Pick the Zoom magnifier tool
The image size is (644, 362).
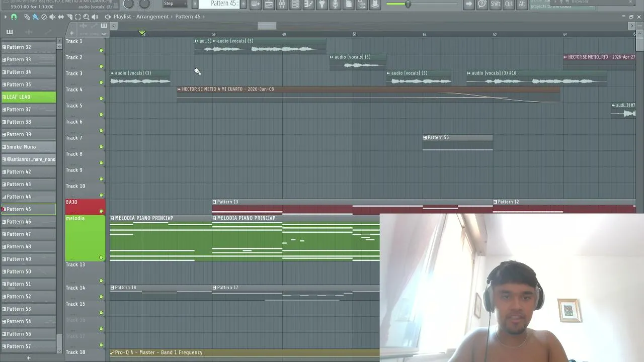click(x=86, y=17)
